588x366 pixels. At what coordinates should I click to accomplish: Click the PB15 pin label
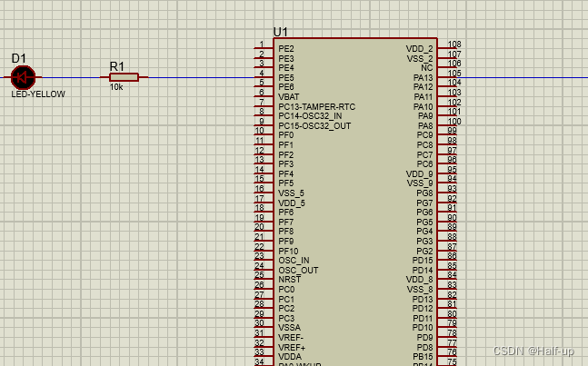click(x=423, y=357)
